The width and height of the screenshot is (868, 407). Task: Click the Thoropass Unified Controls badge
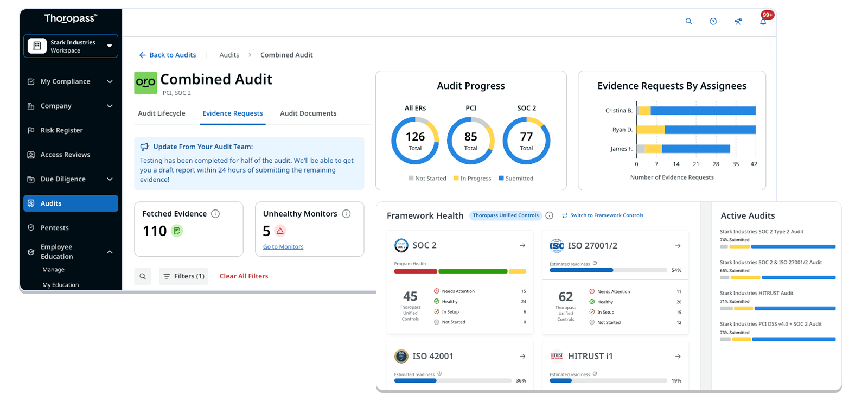click(506, 215)
